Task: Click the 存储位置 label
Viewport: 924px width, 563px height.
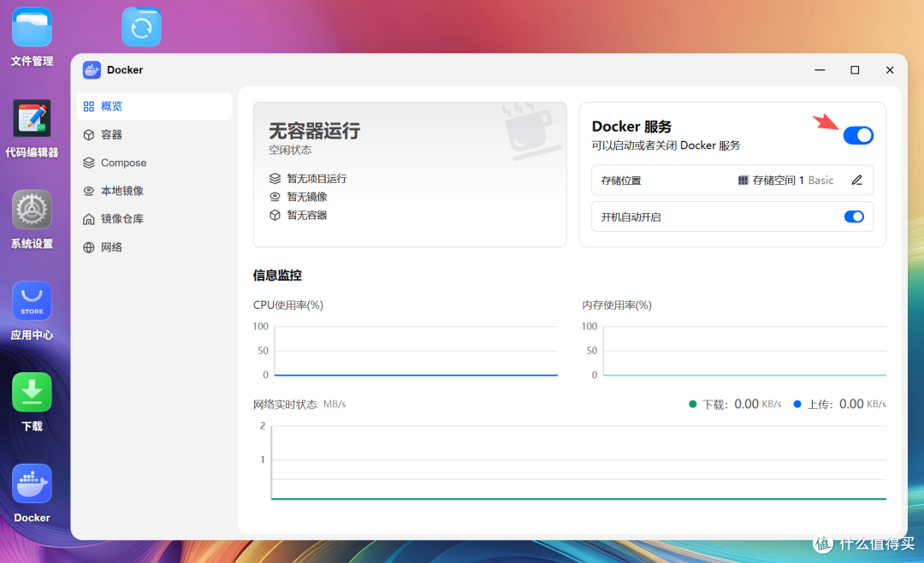Action: pyautogui.click(x=621, y=181)
